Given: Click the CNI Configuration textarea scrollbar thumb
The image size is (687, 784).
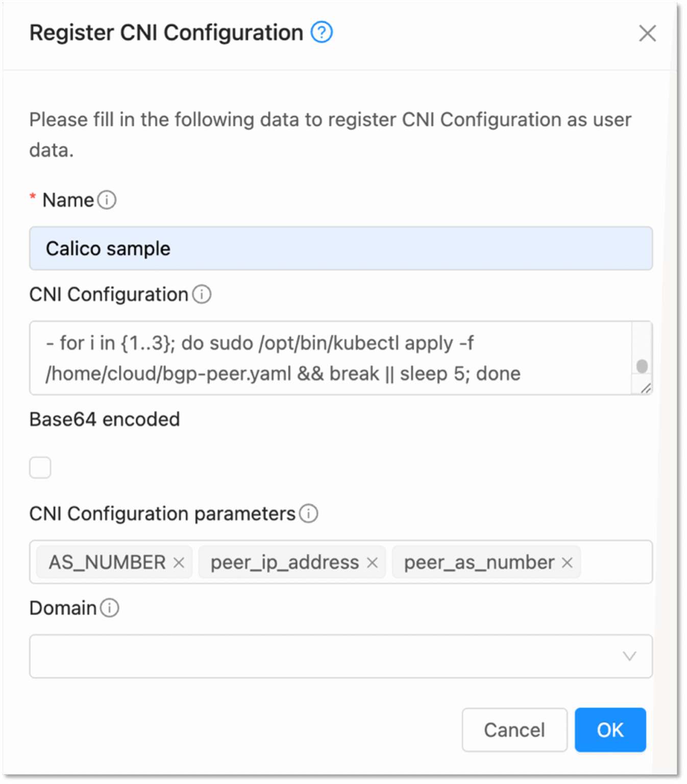Looking at the screenshot, I should tap(642, 366).
